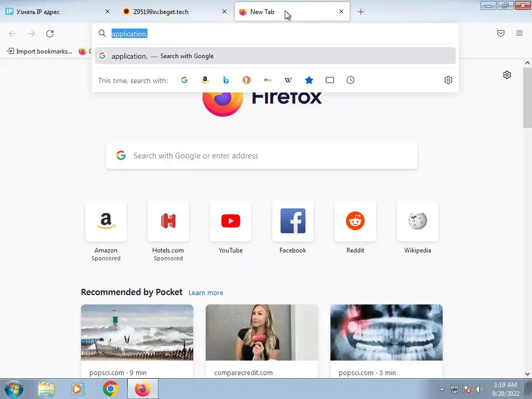Viewport: 532px width, 399px height.
Task: Search in open Tabs icon
Action: 330,80
